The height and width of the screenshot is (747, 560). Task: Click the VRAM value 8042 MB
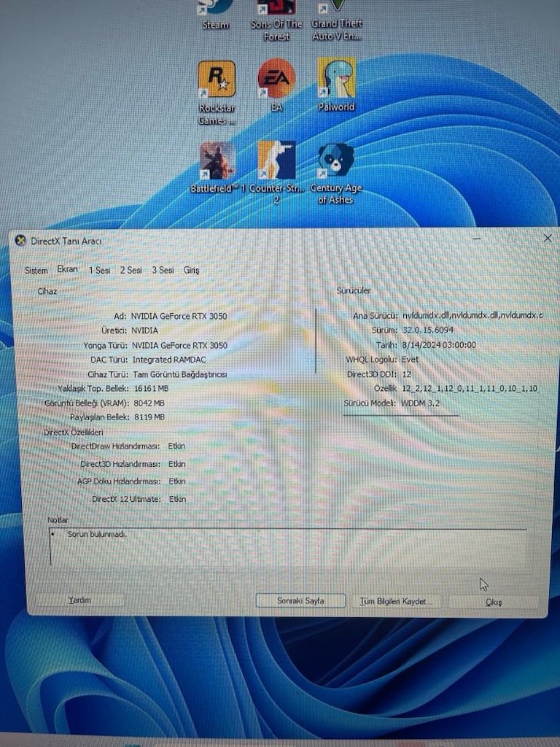[x=149, y=403]
